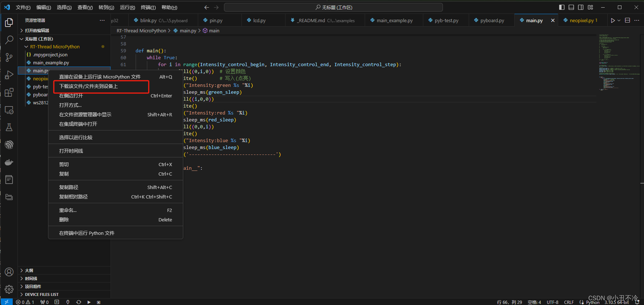Open the run button dropdown arrow
Viewport: 644px width, 305px height.
(619, 20)
